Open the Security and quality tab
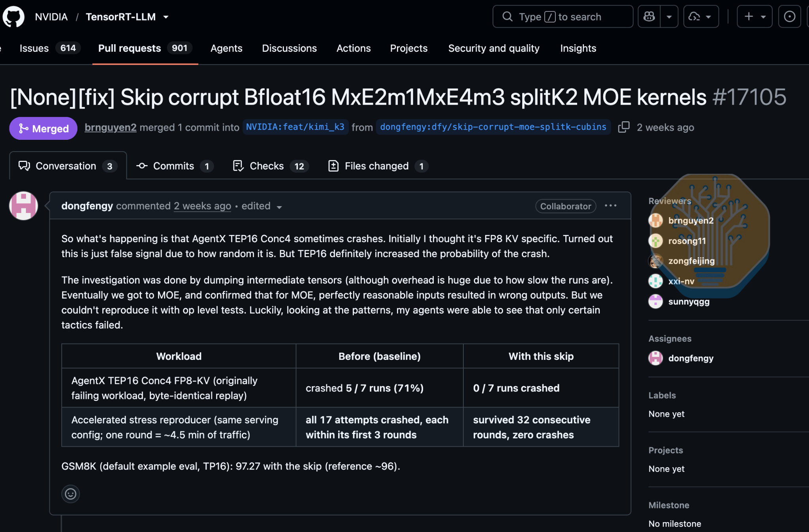Viewport: 809px width, 532px height. pyautogui.click(x=494, y=48)
